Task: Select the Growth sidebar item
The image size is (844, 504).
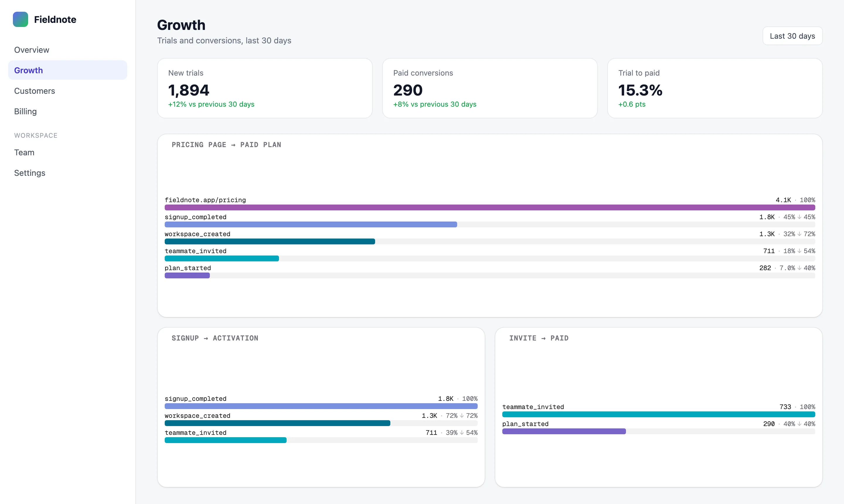Action: (x=68, y=70)
